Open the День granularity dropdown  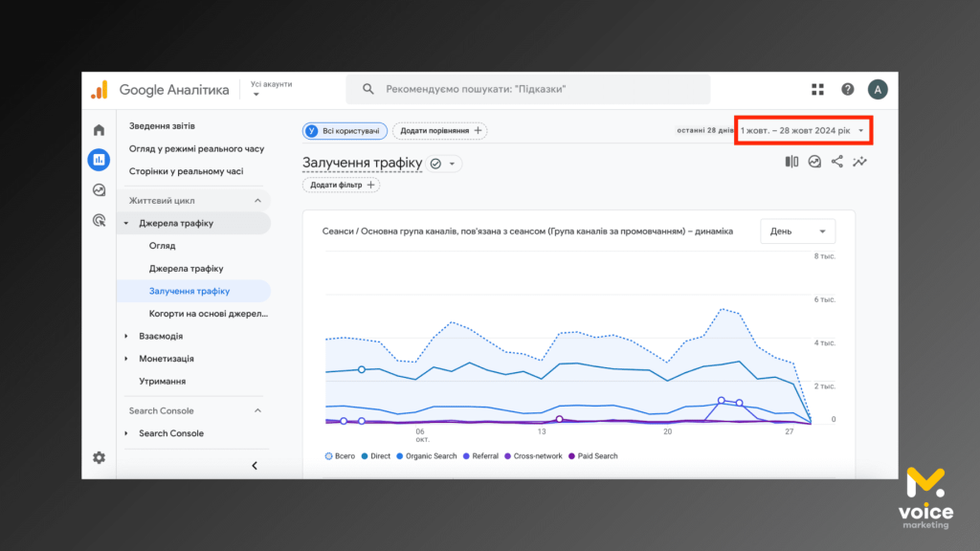(x=797, y=231)
